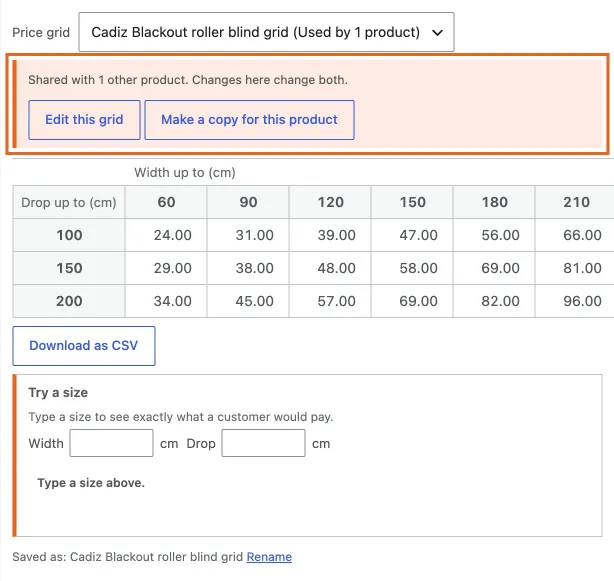Click the Edit this grid button
614x581 pixels.
pos(84,120)
